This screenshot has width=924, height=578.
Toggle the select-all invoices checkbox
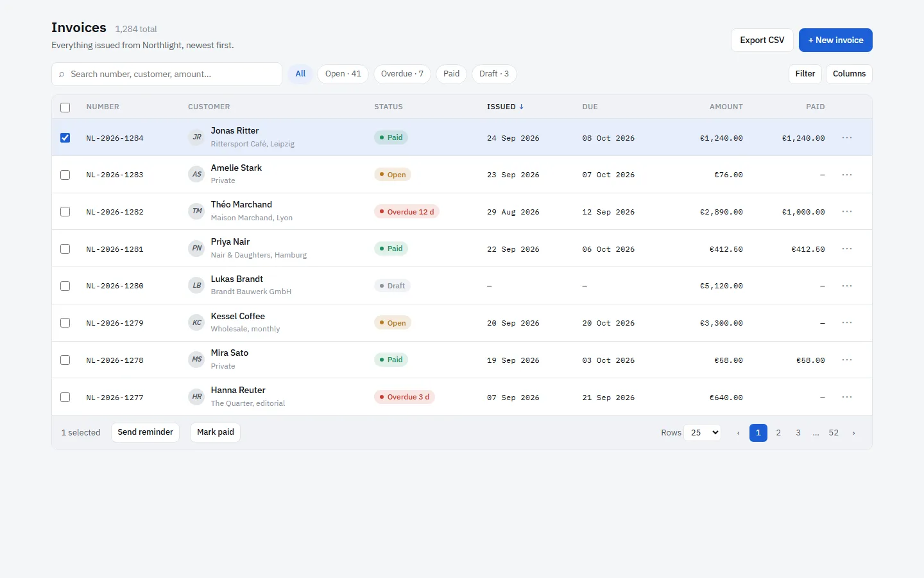tap(65, 107)
